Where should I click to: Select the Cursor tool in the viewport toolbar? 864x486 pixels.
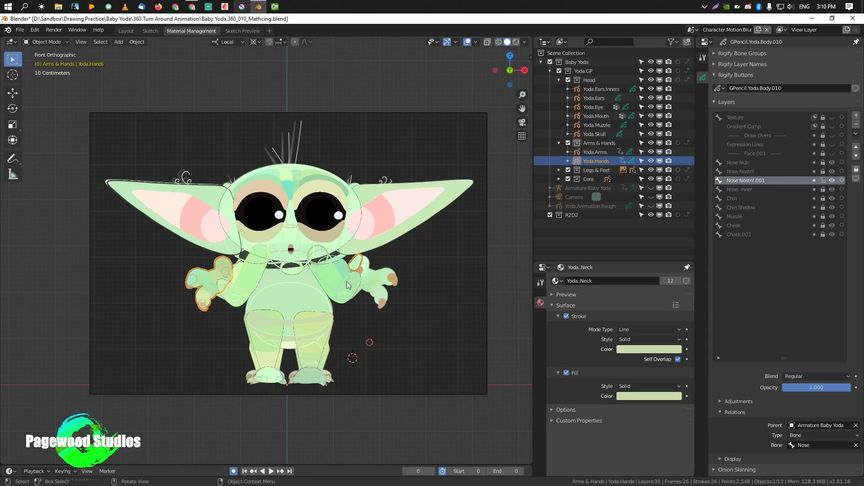pos(13,76)
